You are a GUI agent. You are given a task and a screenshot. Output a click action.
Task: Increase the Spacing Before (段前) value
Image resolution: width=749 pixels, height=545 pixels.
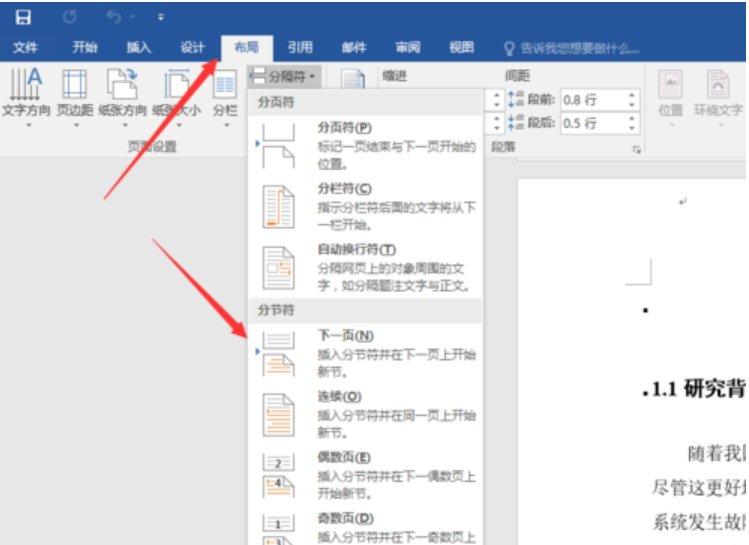631,95
